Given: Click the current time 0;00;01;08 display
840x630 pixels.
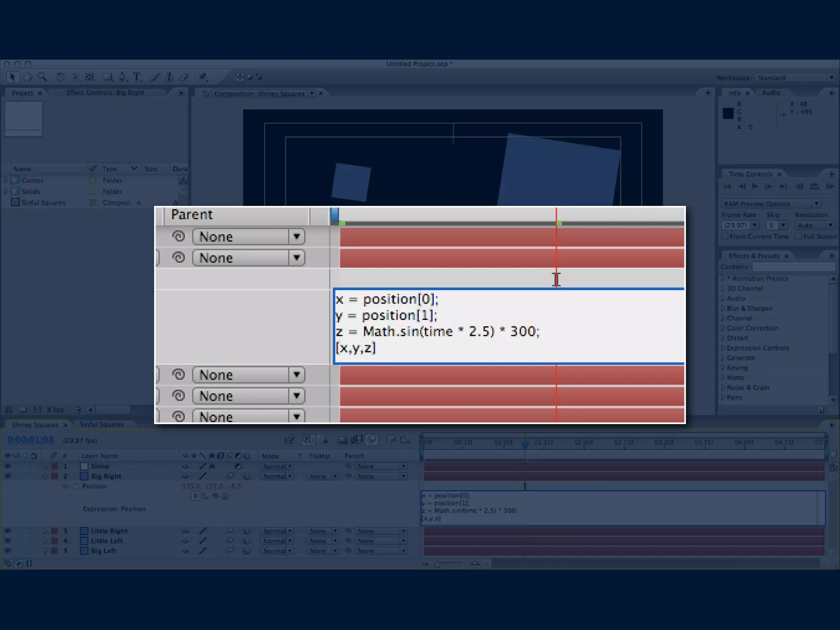Looking at the screenshot, I should tap(31, 440).
